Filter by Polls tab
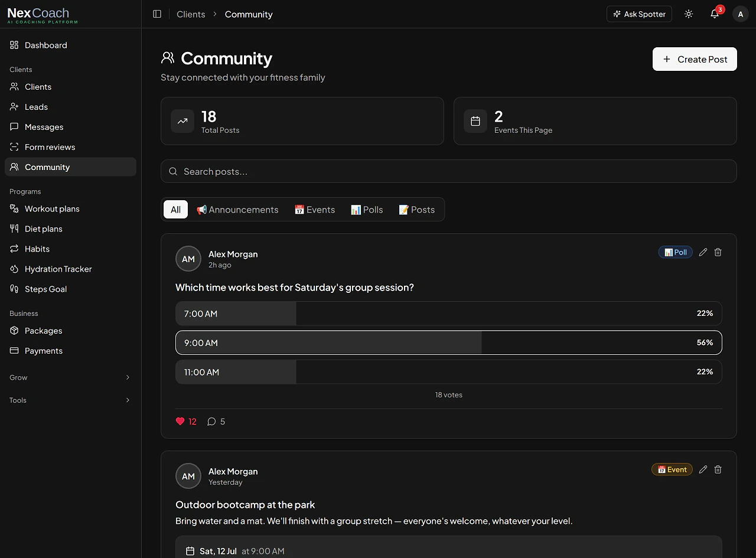 coord(367,210)
